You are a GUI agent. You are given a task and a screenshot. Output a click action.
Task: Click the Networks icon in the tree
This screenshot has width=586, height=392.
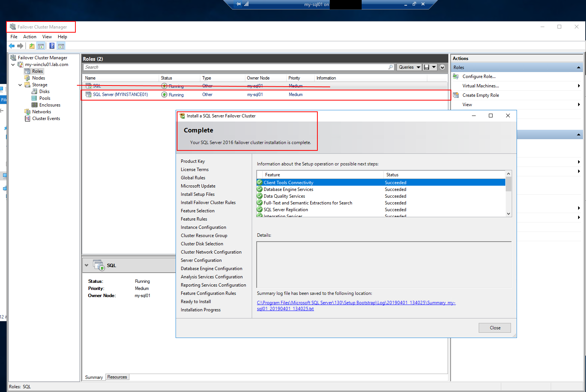click(27, 112)
